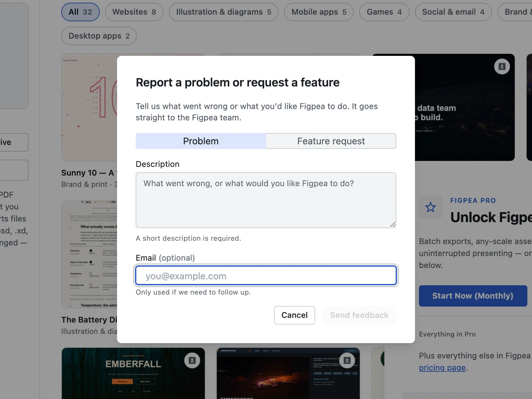Click the 'FIGPEA PRO' label

tap(473, 200)
